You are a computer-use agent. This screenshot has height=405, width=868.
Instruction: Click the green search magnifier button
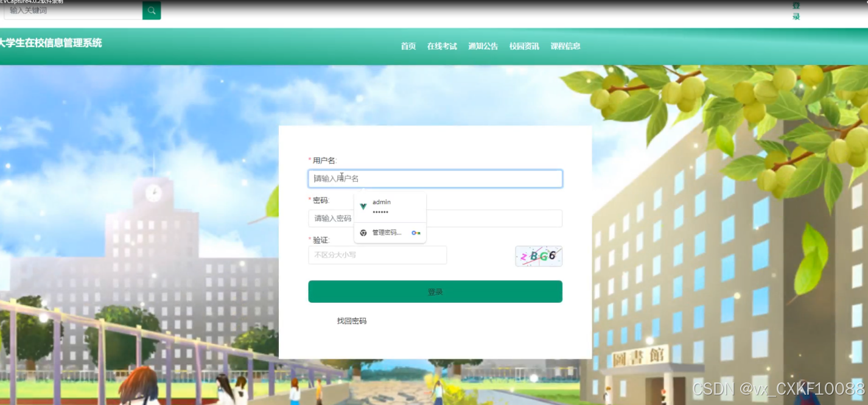(x=152, y=10)
